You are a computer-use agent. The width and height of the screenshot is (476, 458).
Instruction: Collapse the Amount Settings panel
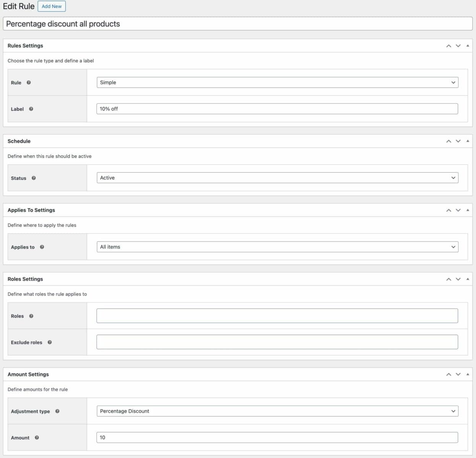point(468,374)
